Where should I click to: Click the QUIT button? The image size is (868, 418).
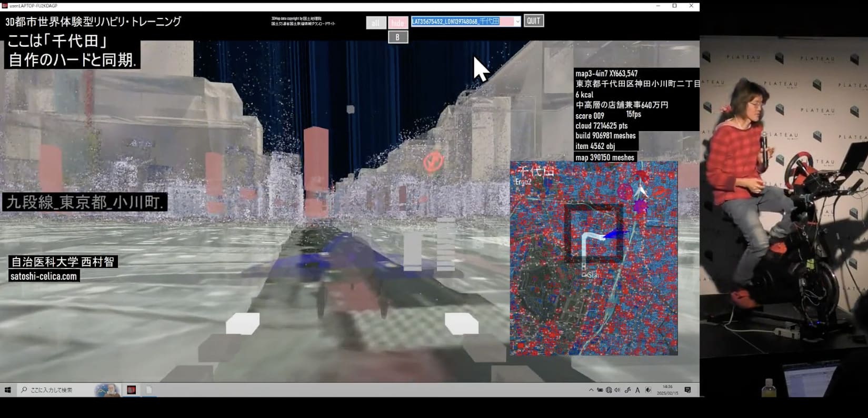(533, 21)
